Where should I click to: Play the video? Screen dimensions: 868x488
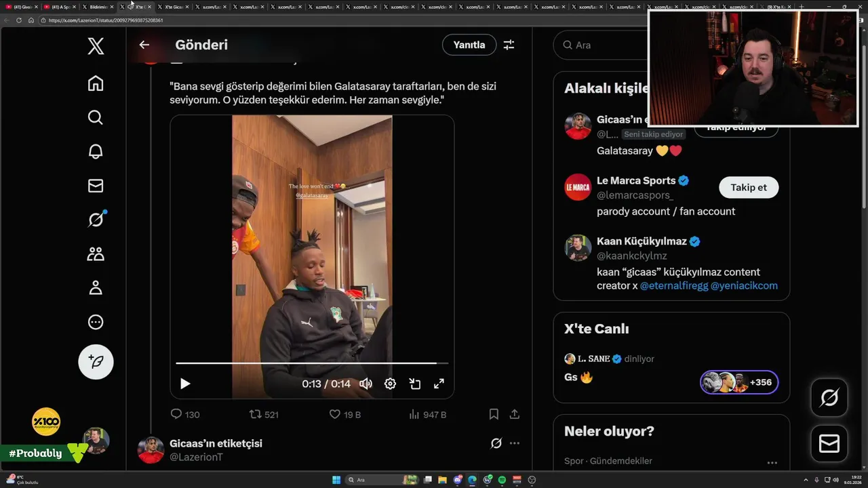[x=185, y=384]
